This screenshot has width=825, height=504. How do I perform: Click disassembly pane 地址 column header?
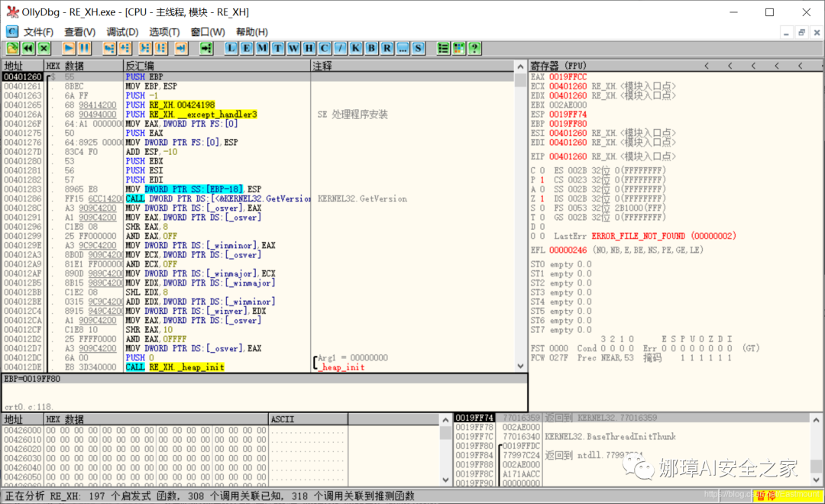click(23, 66)
